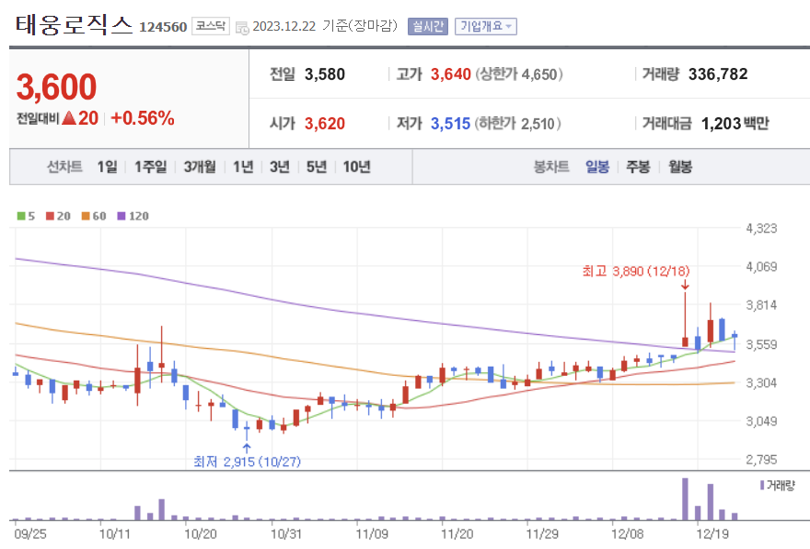Click the purple 120-day moving average swatch

(121, 216)
